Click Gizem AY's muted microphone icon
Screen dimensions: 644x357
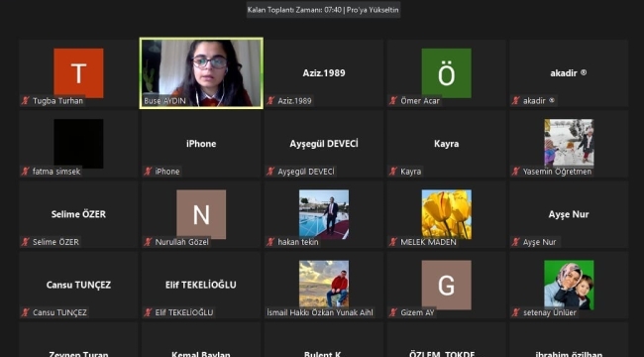(393, 312)
